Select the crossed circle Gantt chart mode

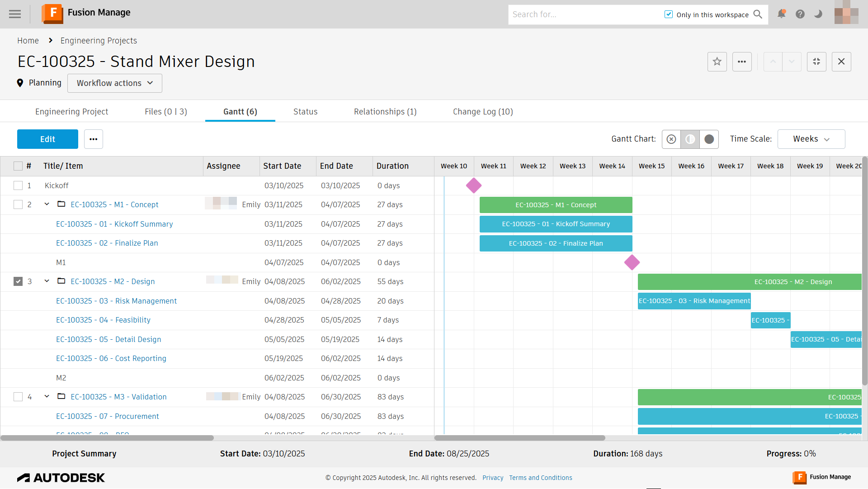tap(671, 139)
